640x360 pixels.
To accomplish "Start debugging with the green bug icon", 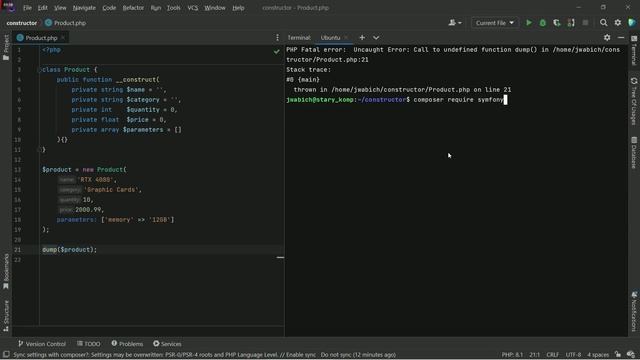I will pyautogui.click(x=543, y=23).
